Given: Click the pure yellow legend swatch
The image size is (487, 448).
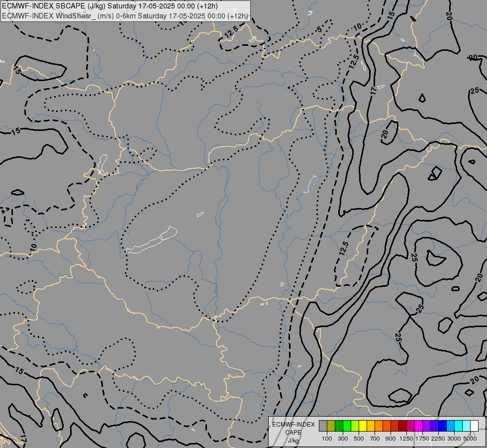Looking at the screenshot, I should pyautogui.click(x=363, y=426).
